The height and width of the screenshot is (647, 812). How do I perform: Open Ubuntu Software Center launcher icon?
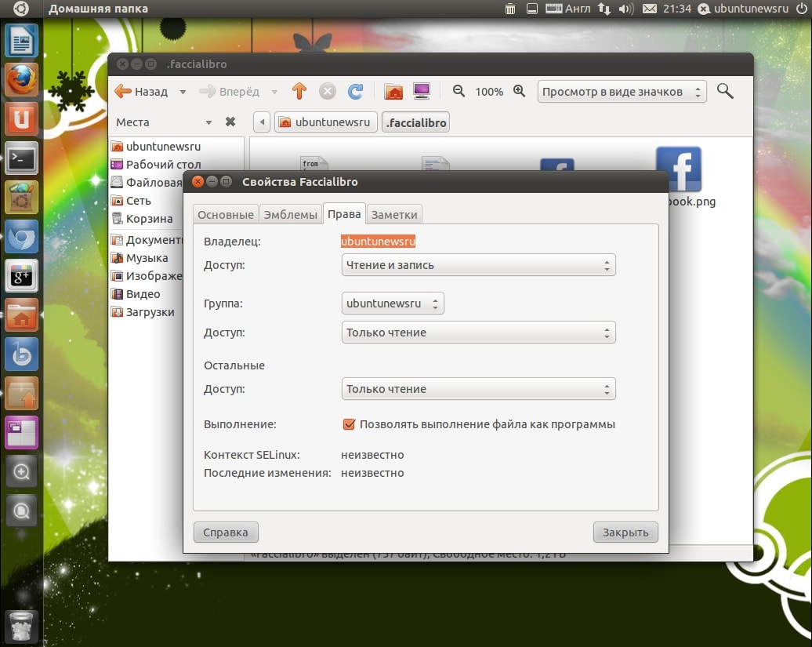pos(21,198)
